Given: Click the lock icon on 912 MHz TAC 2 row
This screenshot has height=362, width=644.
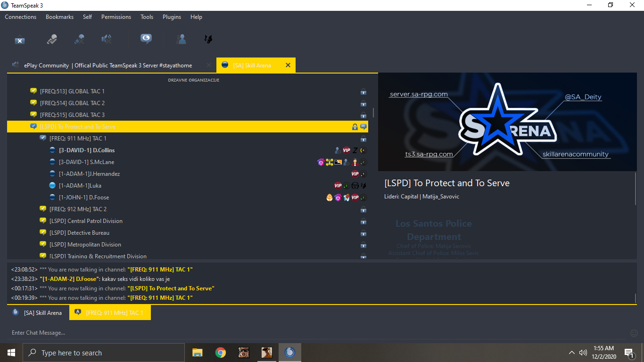Looking at the screenshot, I should [x=363, y=209].
